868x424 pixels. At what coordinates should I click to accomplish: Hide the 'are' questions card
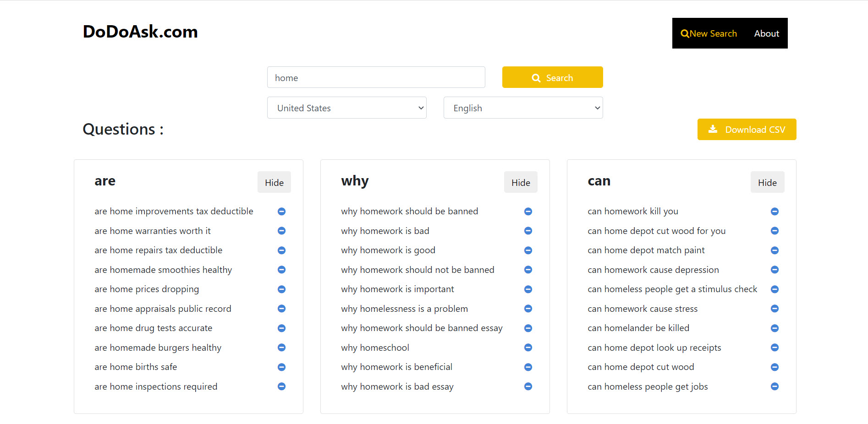coord(274,182)
